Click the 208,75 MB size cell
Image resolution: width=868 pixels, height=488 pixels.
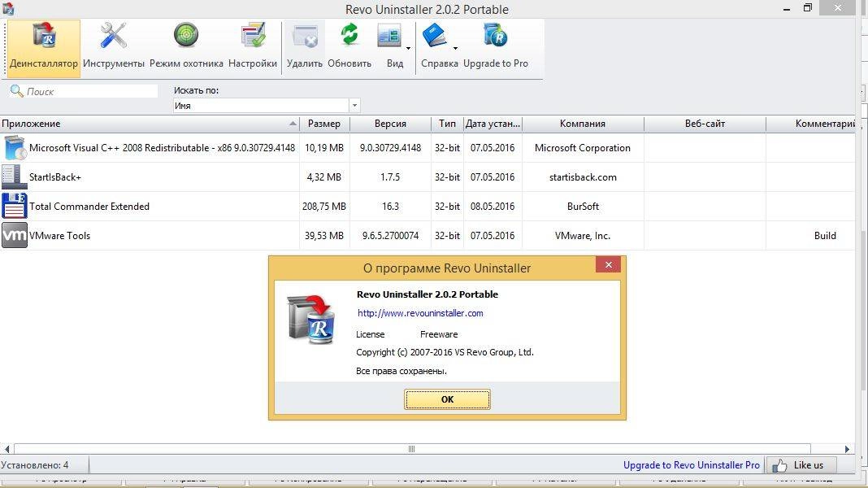324,206
